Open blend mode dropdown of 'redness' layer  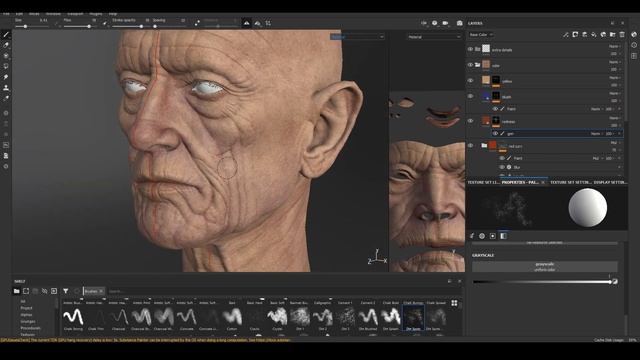614,118
